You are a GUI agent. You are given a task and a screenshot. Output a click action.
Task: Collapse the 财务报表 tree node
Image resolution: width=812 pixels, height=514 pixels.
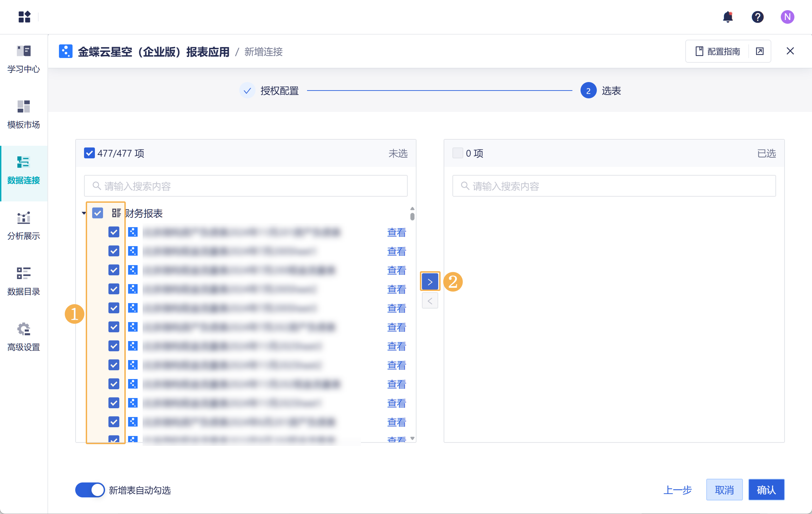coord(84,213)
